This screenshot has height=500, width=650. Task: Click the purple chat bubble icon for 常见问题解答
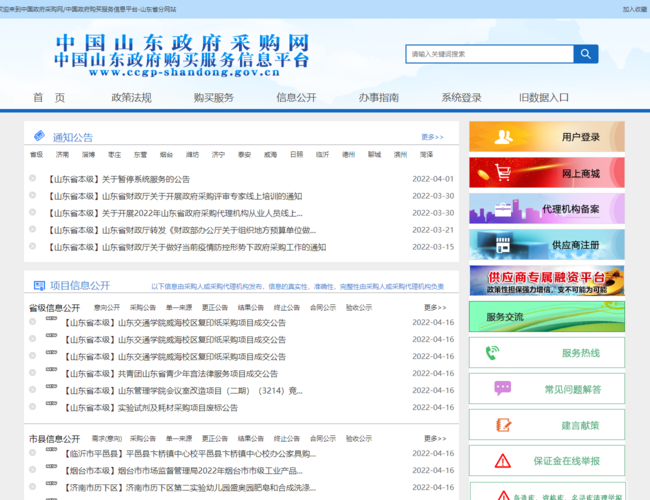coord(502,388)
